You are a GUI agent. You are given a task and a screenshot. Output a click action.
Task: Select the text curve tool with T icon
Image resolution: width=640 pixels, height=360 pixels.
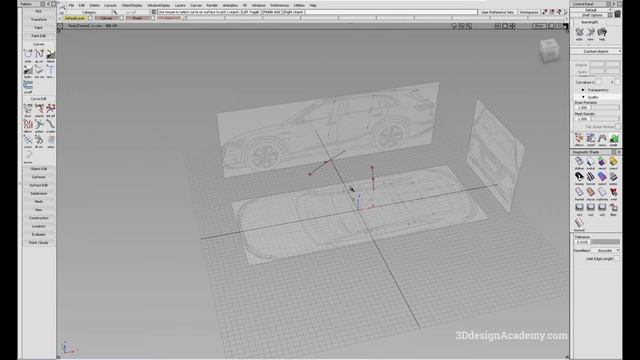click(x=51, y=69)
